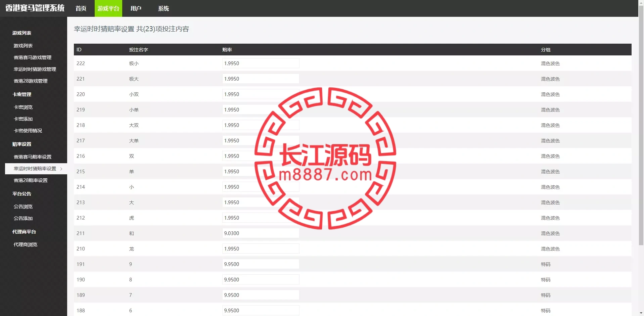
Task: Click odds input for 小双 row 220
Action: pos(261,94)
